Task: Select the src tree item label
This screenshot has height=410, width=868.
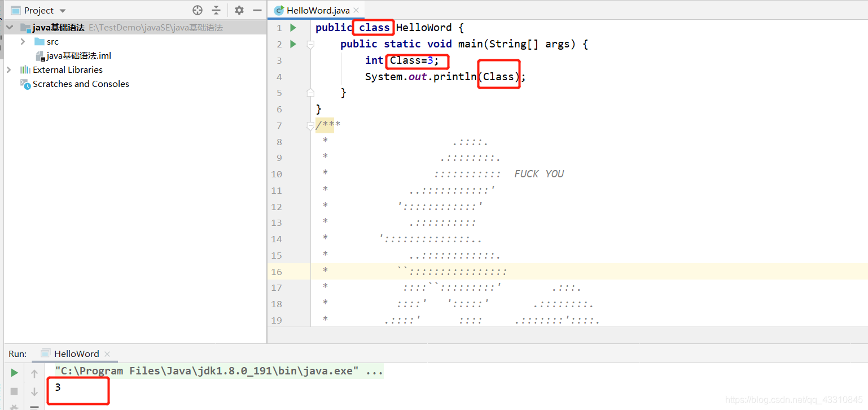Action: [52, 42]
